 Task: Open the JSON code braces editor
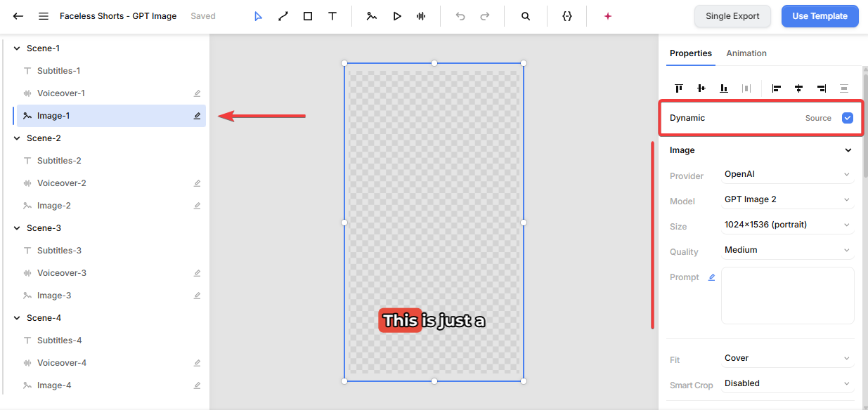567,16
